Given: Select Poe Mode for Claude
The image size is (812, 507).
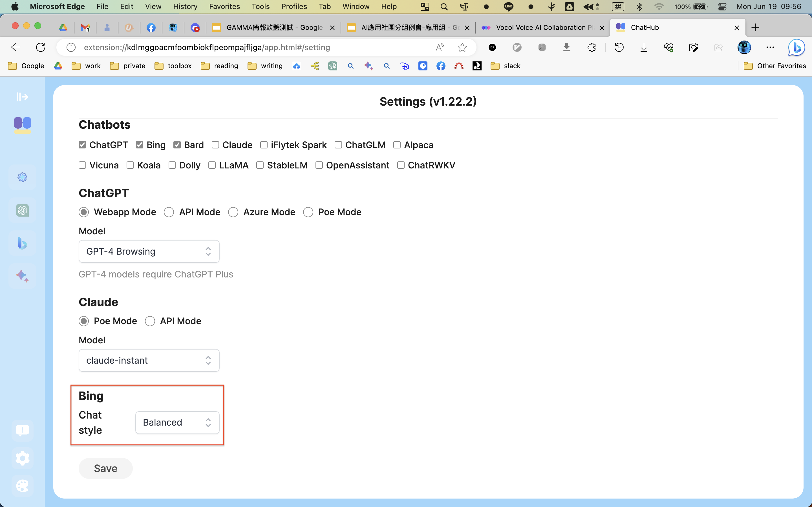Looking at the screenshot, I should click(x=84, y=321).
